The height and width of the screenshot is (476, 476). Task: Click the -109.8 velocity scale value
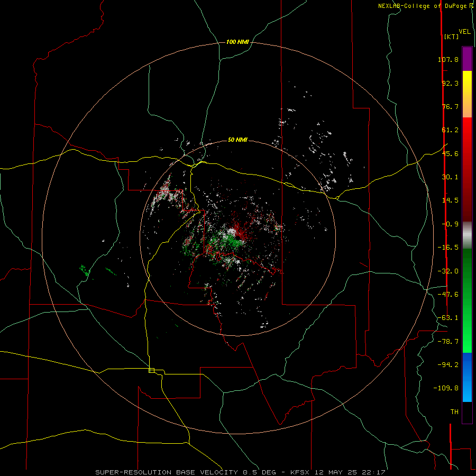[446, 388]
